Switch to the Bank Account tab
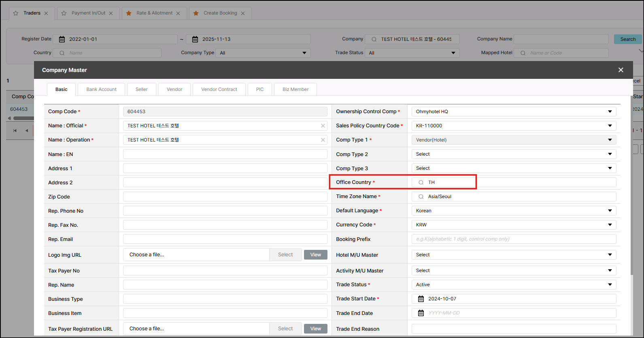 click(x=101, y=89)
